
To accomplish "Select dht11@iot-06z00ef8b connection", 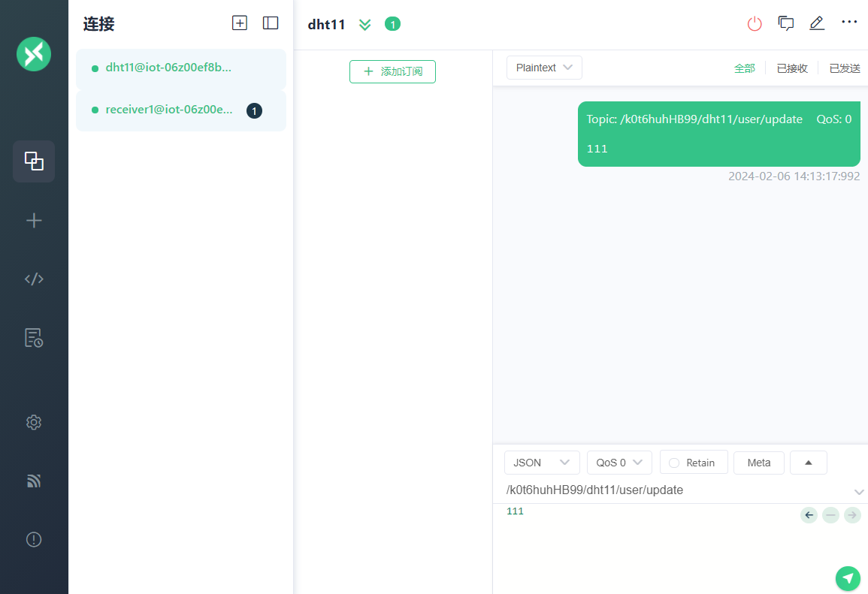I will point(181,68).
